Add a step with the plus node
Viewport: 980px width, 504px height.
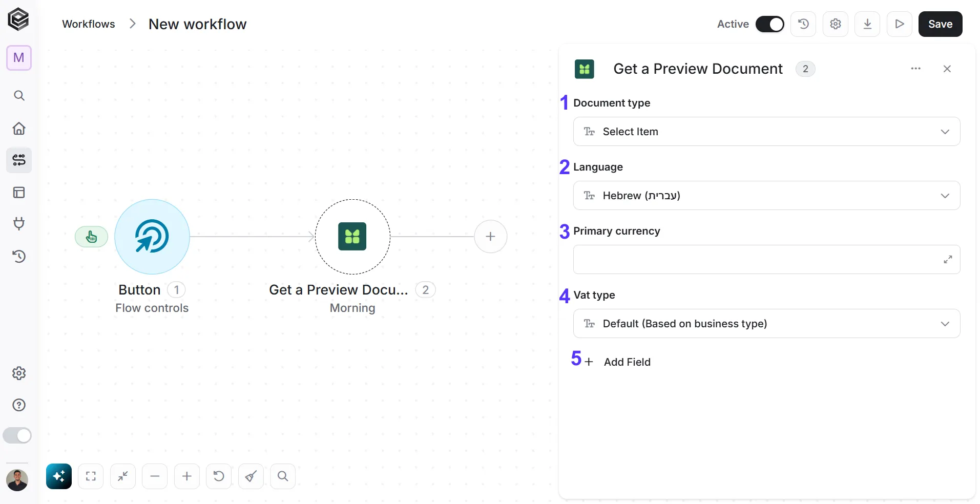coord(491,237)
